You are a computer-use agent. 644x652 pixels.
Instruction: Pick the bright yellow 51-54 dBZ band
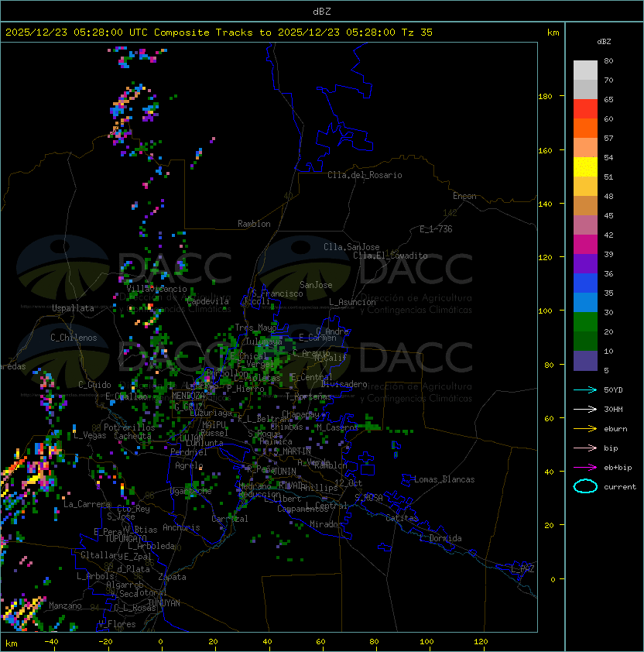point(585,167)
